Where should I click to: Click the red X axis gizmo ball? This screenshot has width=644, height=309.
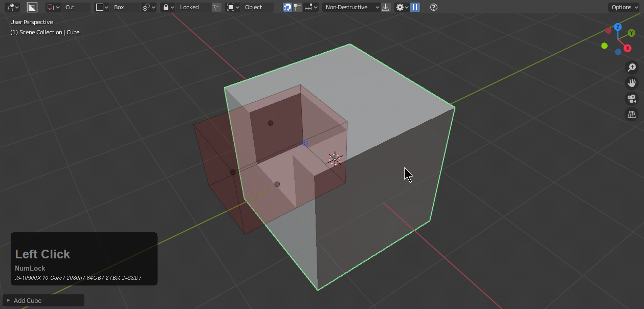(628, 48)
